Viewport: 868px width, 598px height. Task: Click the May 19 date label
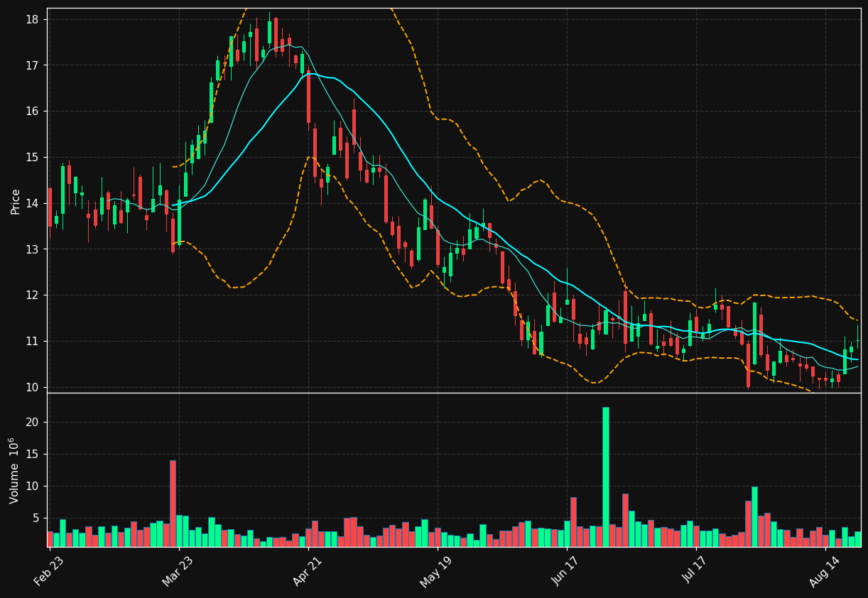click(x=435, y=572)
